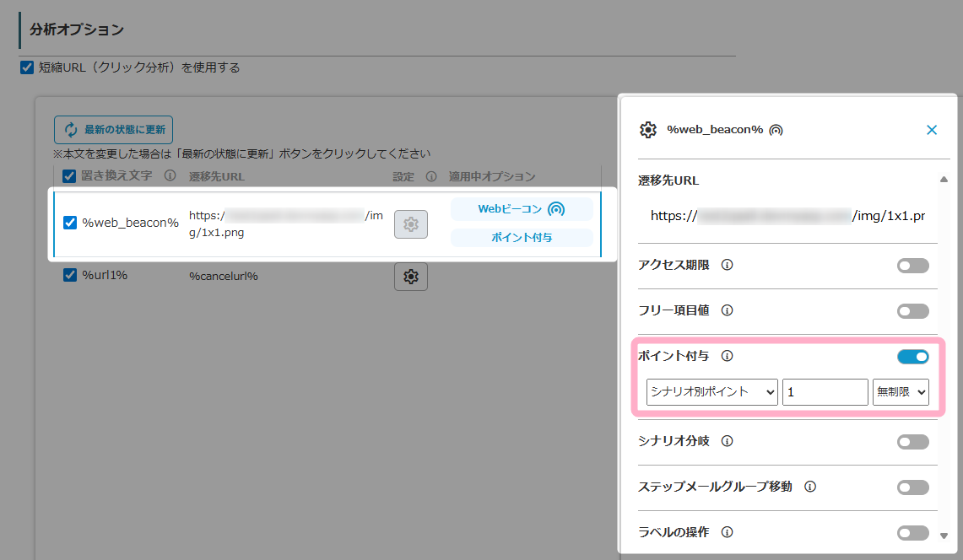Open the シナリオ別ポイント dropdown
This screenshot has width=963, height=560.
coord(711,392)
